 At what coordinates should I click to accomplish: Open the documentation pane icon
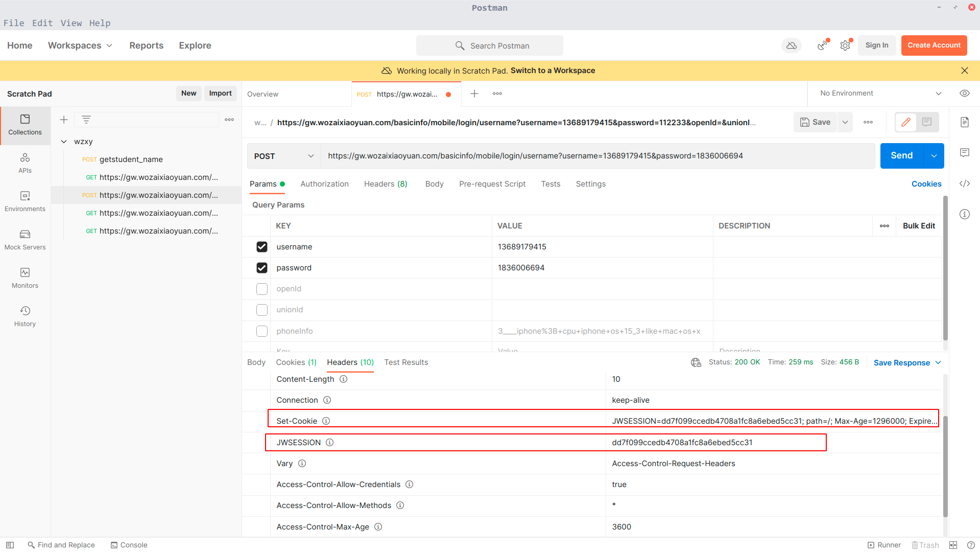pos(964,122)
